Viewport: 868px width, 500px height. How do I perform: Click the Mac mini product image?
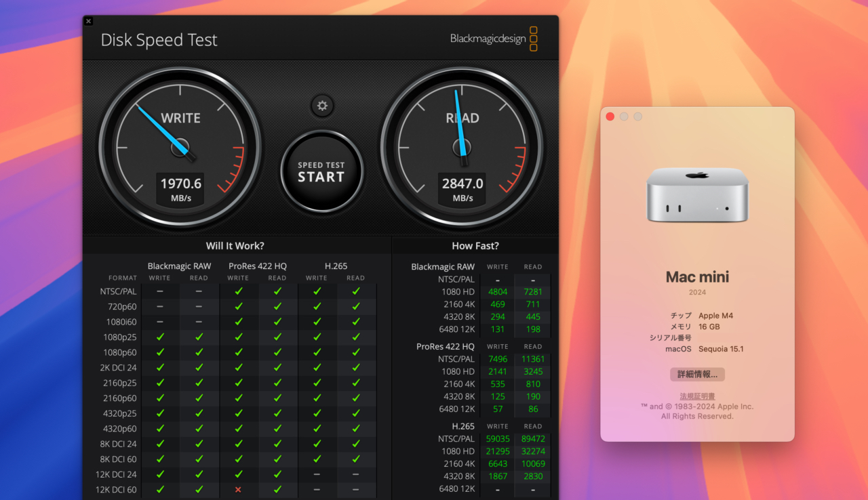697,194
